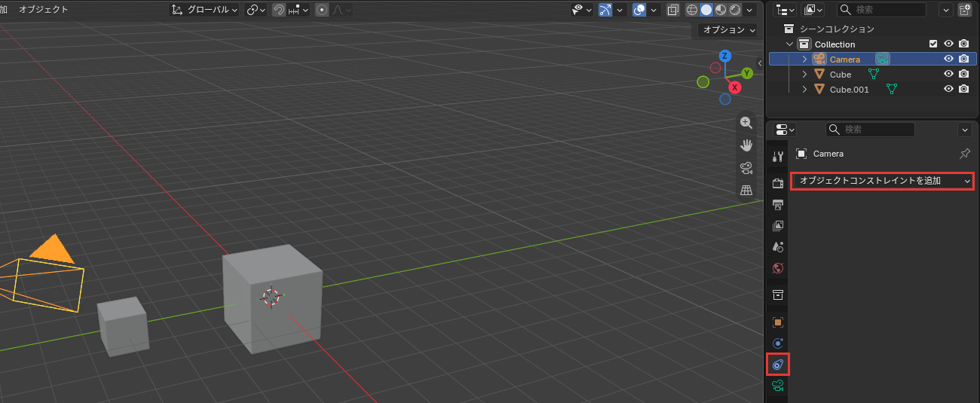This screenshot has width=980, height=403.
Task: Disable Camera in renders
Action: (x=963, y=59)
